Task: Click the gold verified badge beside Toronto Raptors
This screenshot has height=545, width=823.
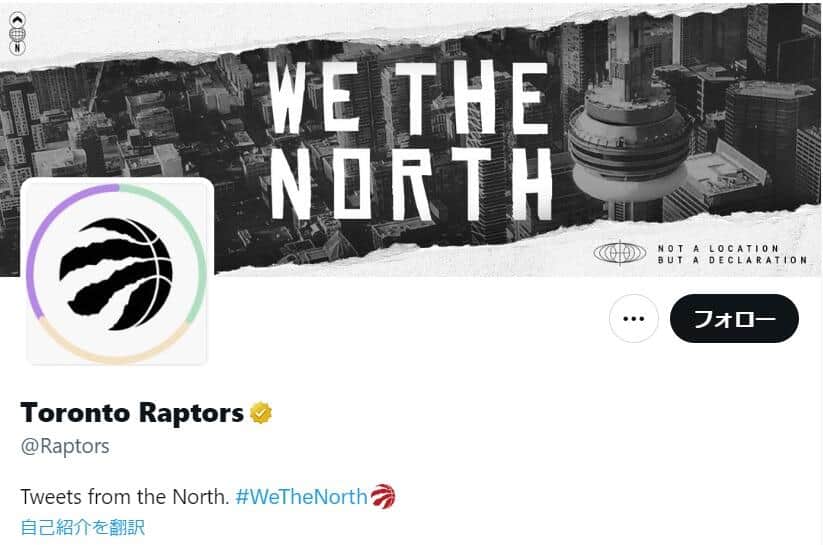Action: pos(261,413)
